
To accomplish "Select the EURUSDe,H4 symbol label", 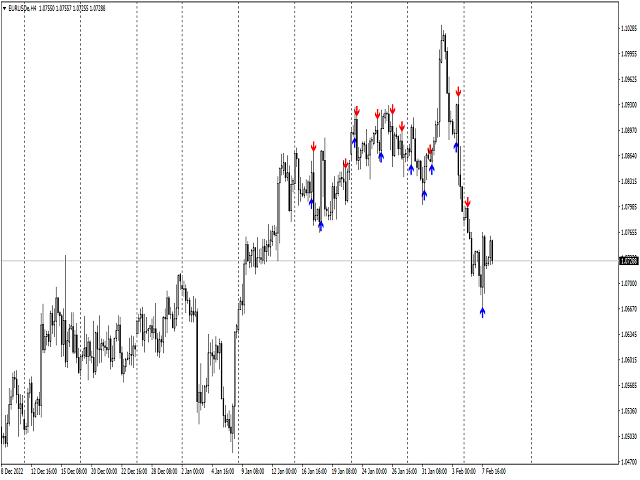I will [22, 8].
